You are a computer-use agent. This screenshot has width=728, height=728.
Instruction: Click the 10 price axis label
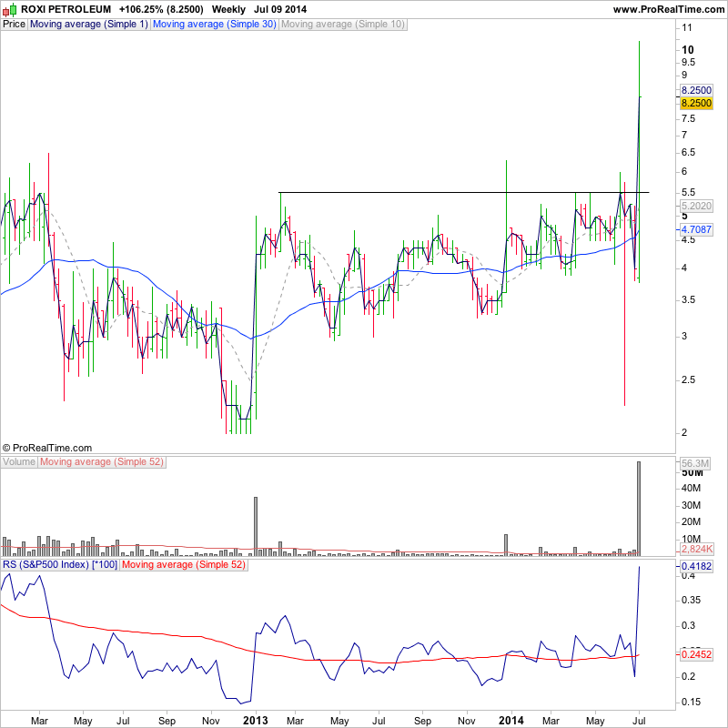[688, 50]
